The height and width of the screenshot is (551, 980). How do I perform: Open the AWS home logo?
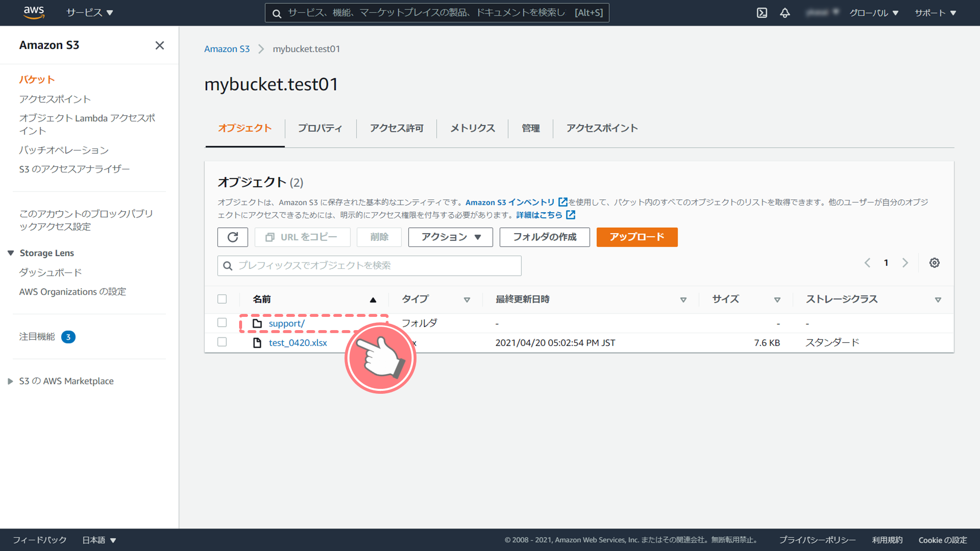(x=34, y=12)
